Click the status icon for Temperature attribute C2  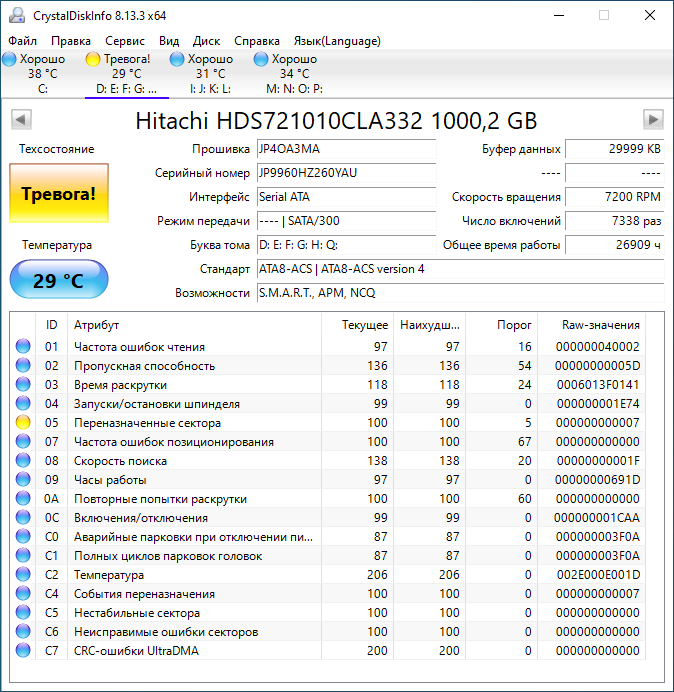pyautogui.click(x=23, y=575)
